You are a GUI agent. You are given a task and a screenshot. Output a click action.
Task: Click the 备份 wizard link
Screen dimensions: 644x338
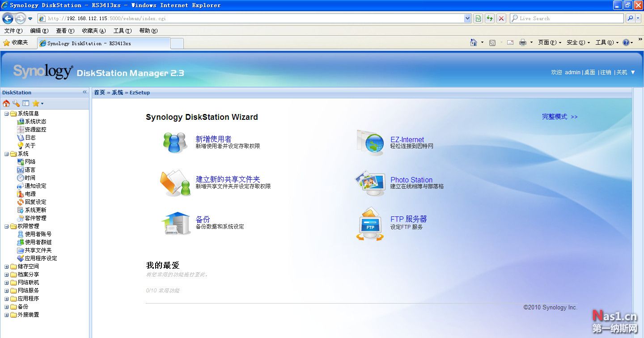pos(203,220)
